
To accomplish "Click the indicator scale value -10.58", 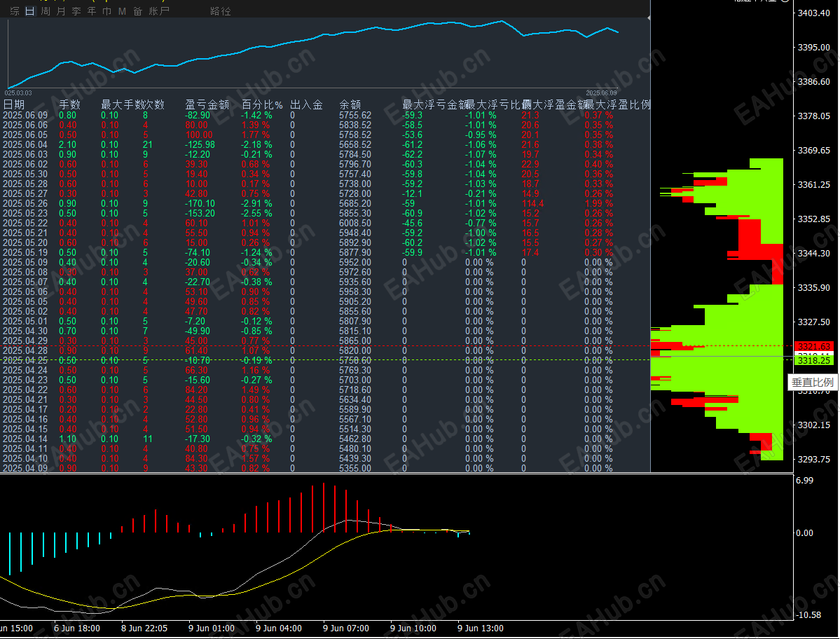I will [x=808, y=615].
